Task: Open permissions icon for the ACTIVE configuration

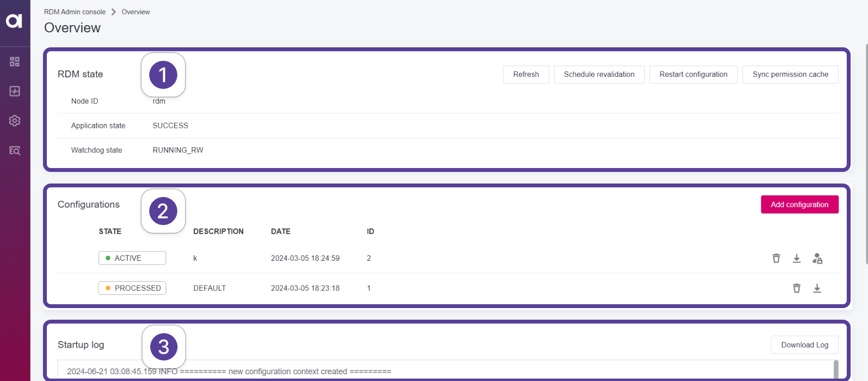Action: coord(817,258)
